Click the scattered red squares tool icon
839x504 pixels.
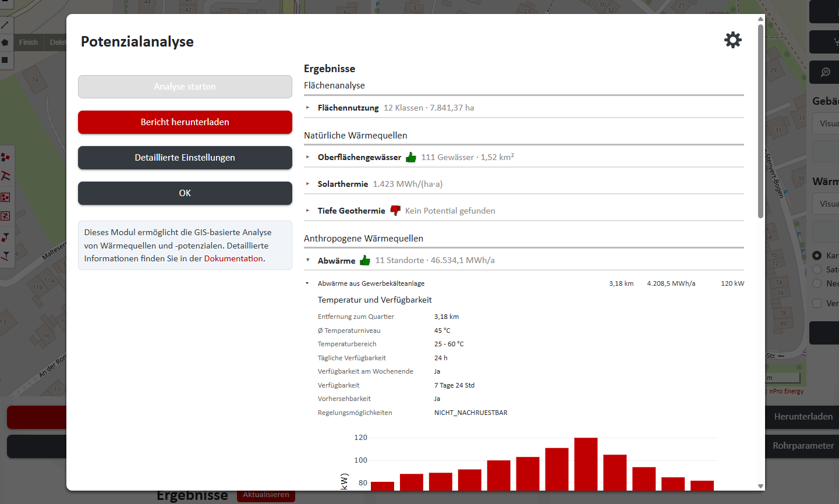tap(5, 157)
